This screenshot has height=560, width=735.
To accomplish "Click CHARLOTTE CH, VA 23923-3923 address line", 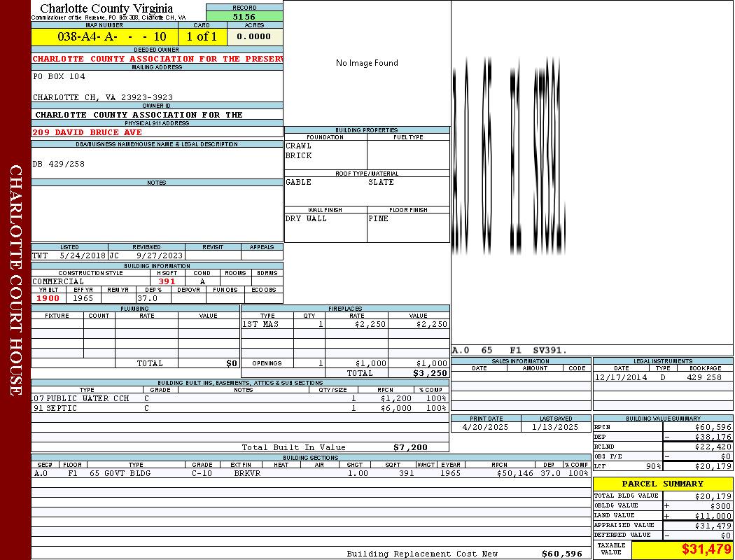I will (103, 97).
